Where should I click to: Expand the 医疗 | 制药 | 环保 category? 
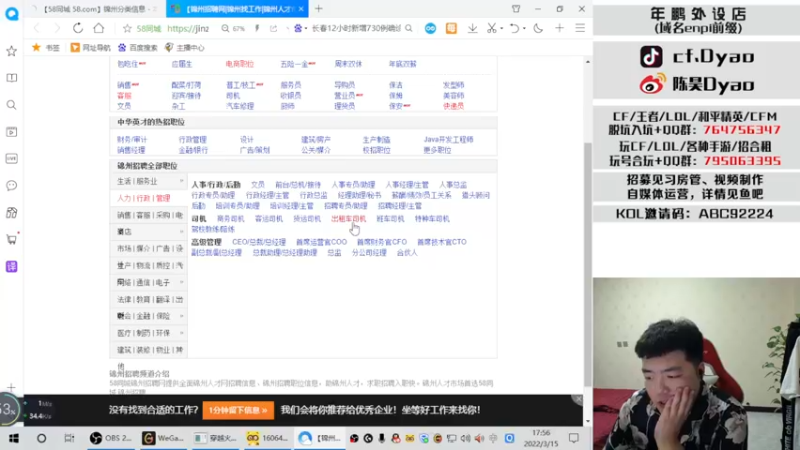148,333
